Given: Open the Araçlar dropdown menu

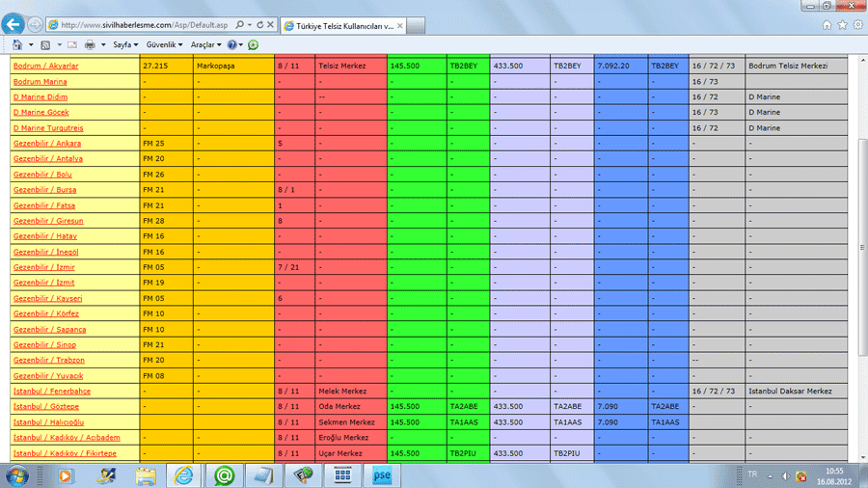Looking at the screenshot, I should (x=205, y=45).
